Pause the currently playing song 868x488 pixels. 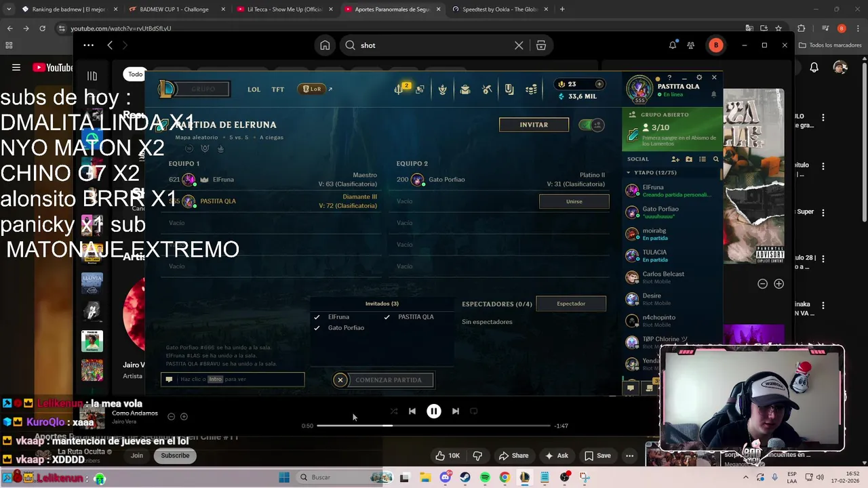(434, 411)
